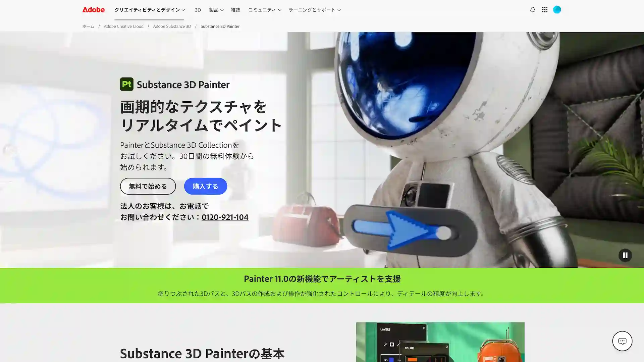This screenshot has width=644, height=362.
Task: Open the apps grid switcher
Action: (x=545, y=10)
